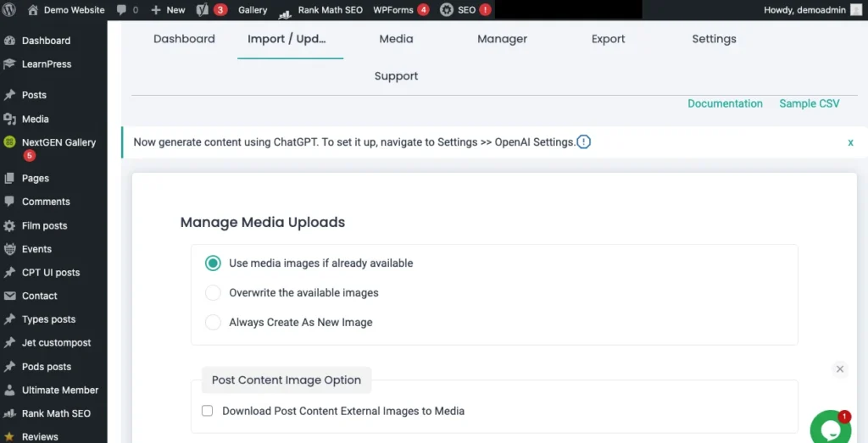This screenshot has width=868, height=443.
Task: Enable Download Post Content External Images checkbox
Action: (x=208, y=411)
